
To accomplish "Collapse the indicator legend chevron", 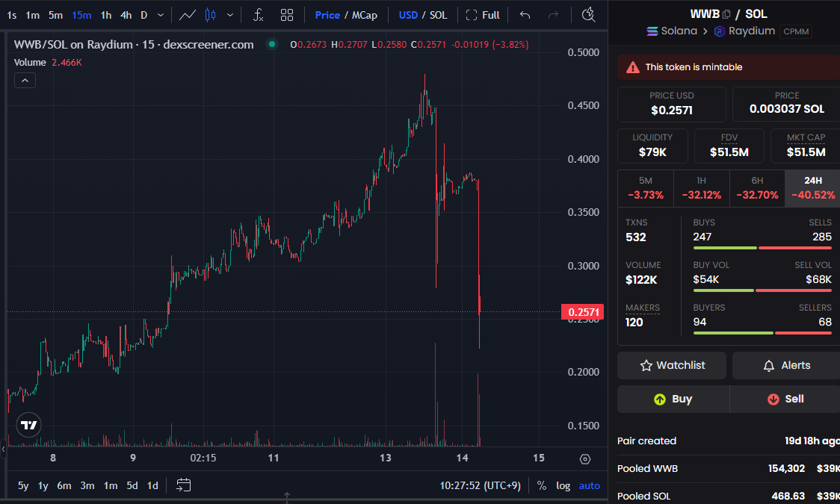I will tap(25, 81).
